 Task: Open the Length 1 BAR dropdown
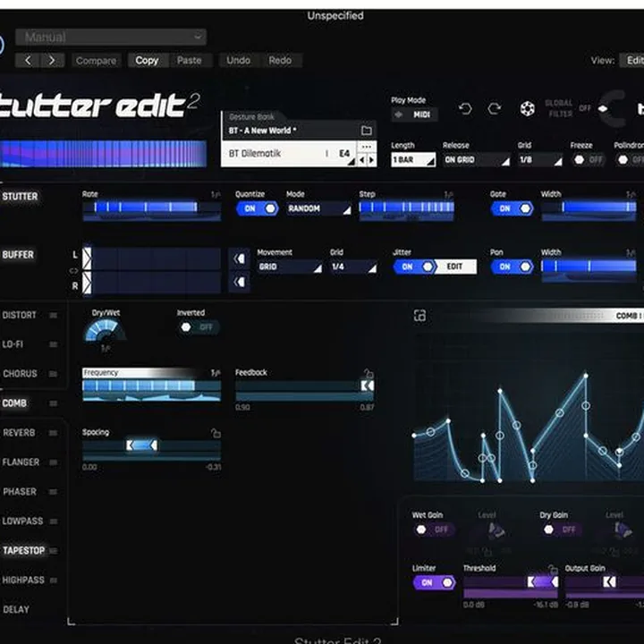coord(413,160)
